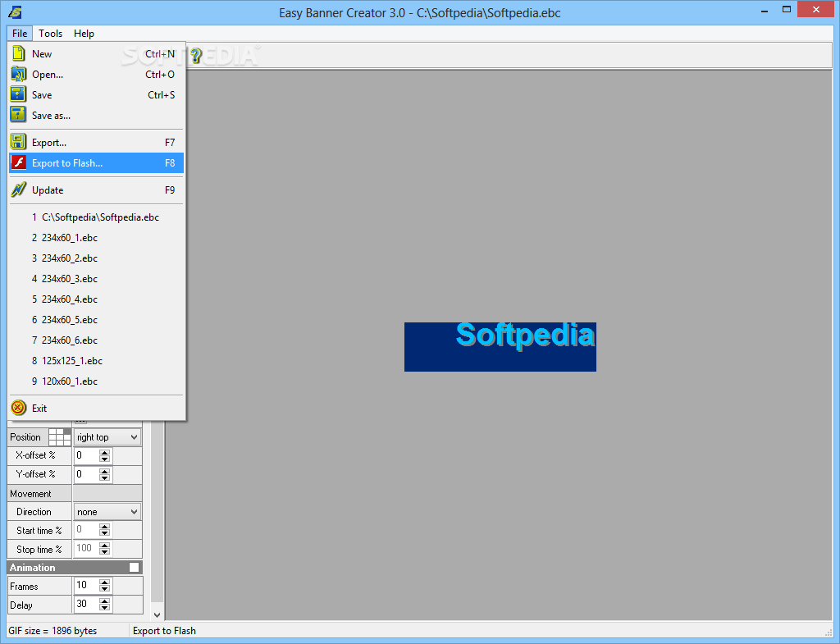Viewport: 840px width, 644px height.
Task: Open recent file 234x60_4.ebc
Action: (97, 299)
